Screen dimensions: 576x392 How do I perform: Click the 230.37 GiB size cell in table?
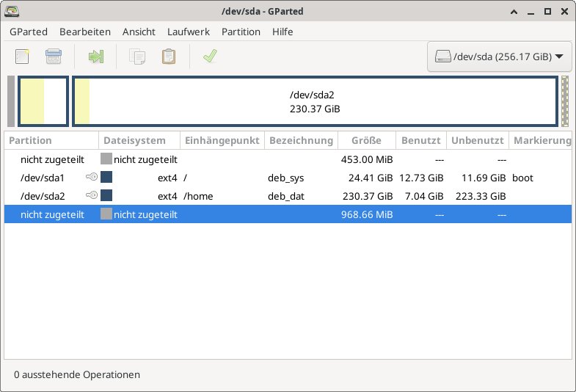pyautogui.click(x=368, y=196)
